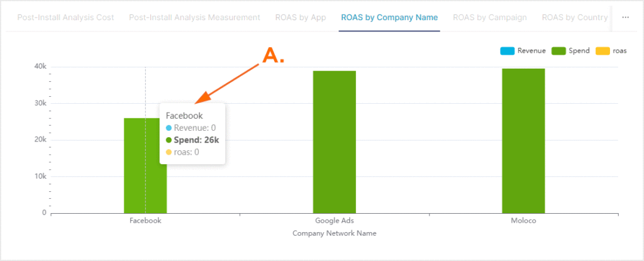
Task: Click the Moloco x-axis label
Action: [x=523, y=220]
